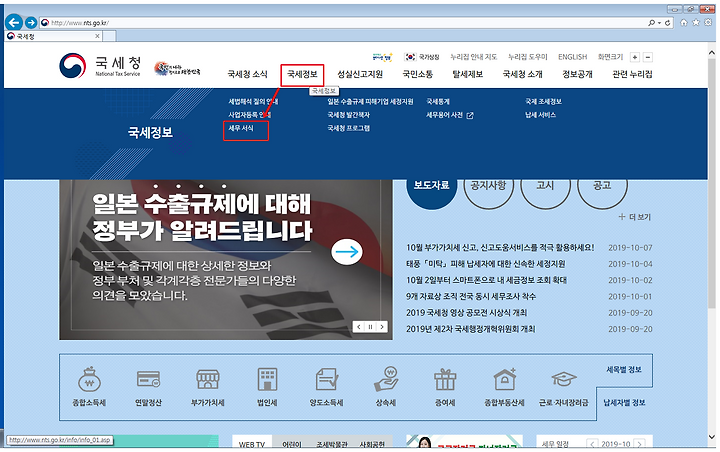The image size is (720, 452).
Task: Click the 법인세 building icon
Action: coord(267,379)
